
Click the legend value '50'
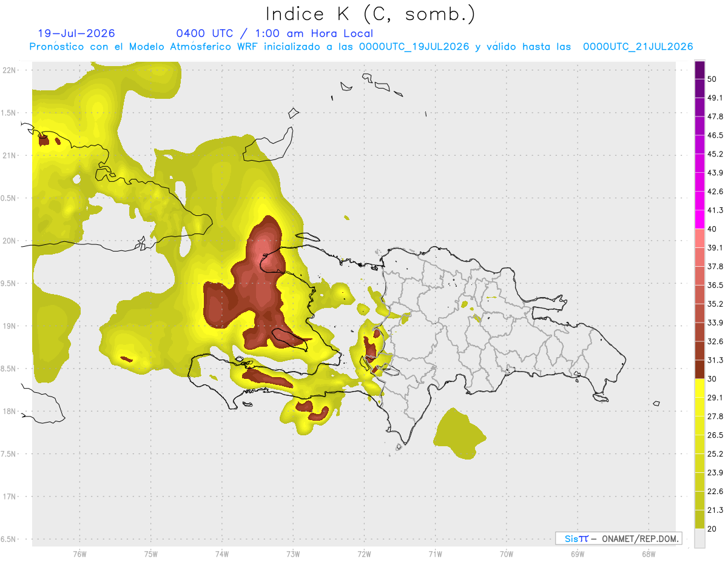click(x=712, y=79)
